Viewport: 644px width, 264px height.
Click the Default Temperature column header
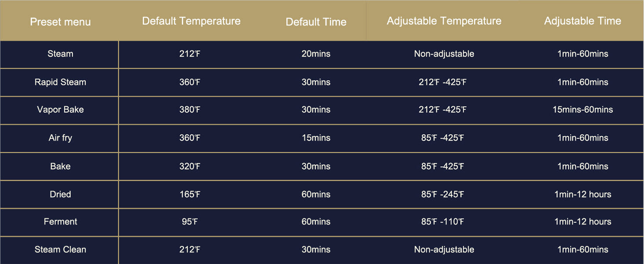tap(191, 21)
